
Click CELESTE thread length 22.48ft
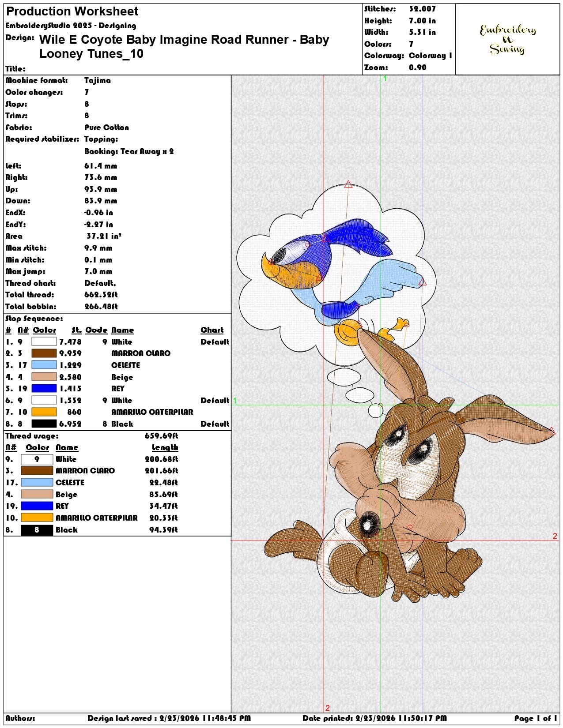coord(163,483)
